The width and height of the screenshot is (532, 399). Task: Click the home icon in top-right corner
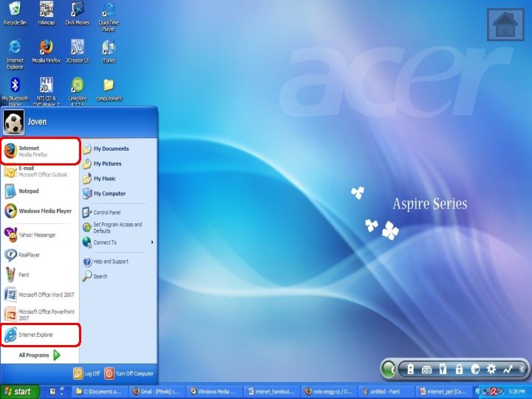click(x=505, y=25)
